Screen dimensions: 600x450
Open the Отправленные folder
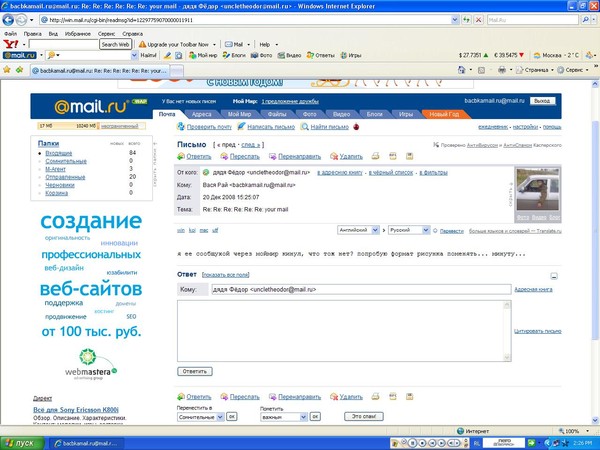[65, 177]
